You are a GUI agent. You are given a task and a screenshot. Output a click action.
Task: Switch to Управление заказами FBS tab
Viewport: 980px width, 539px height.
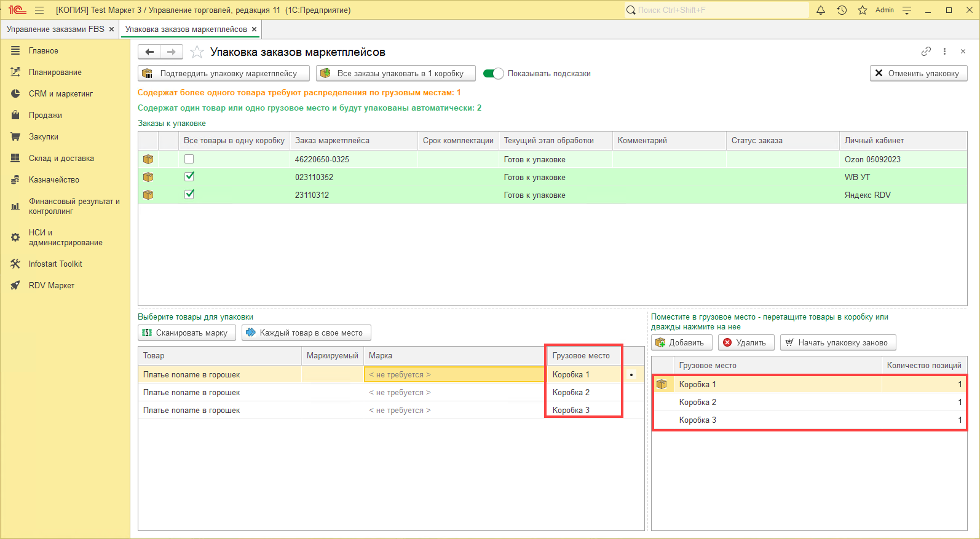click(55, 30)
